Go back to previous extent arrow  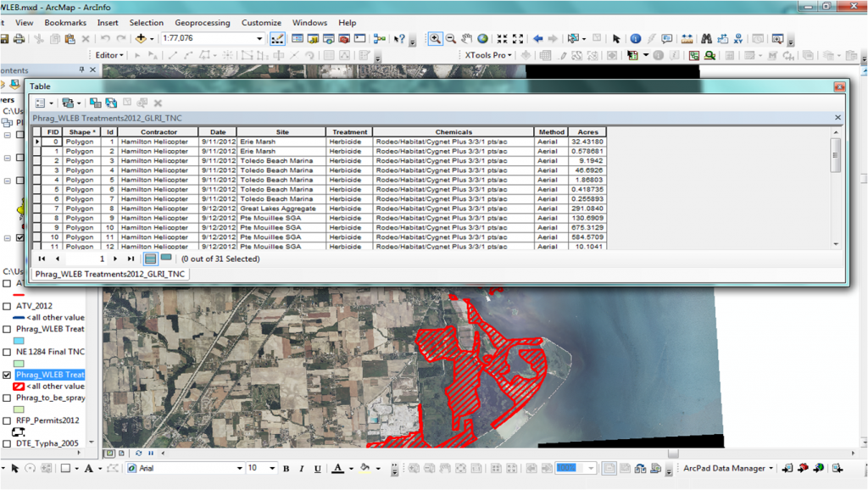pos(537,38)
